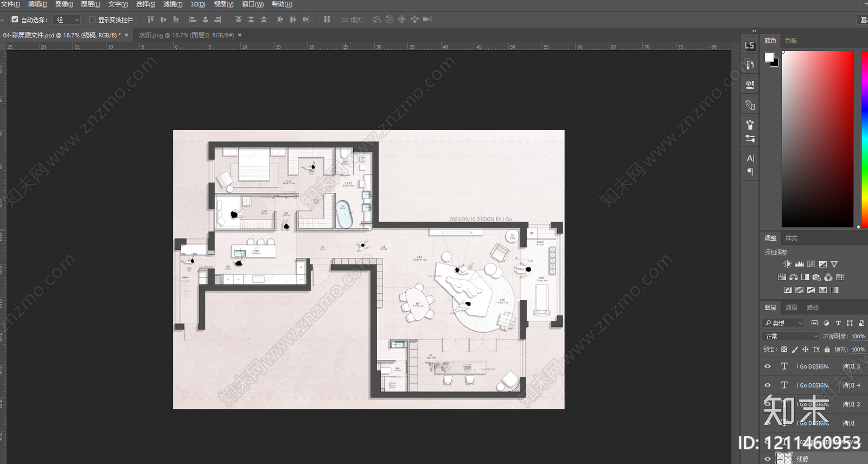This screenshot has width=868, height=464.
Task: Pick a color in the color field
Action: (x=818, y=139)
